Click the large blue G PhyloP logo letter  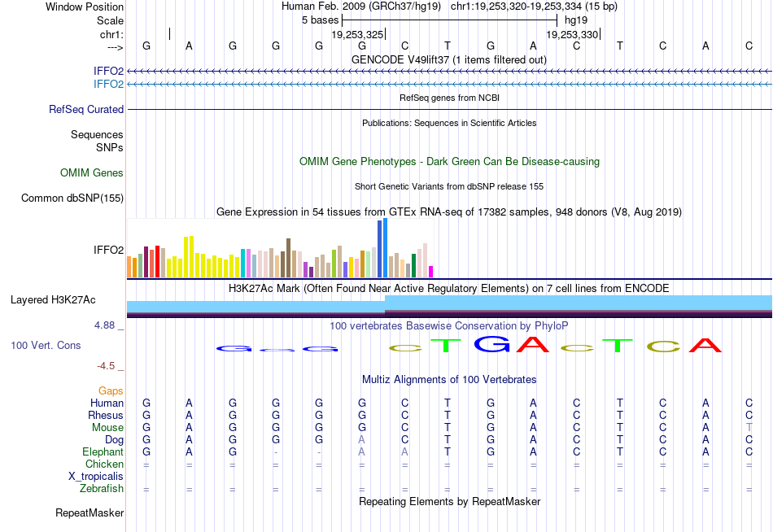pos(492,343)
